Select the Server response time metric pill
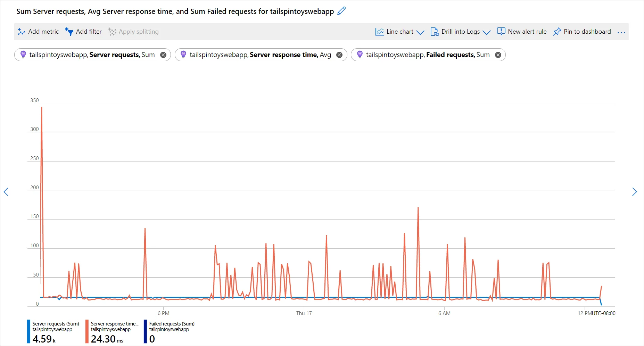 (261, 55)
